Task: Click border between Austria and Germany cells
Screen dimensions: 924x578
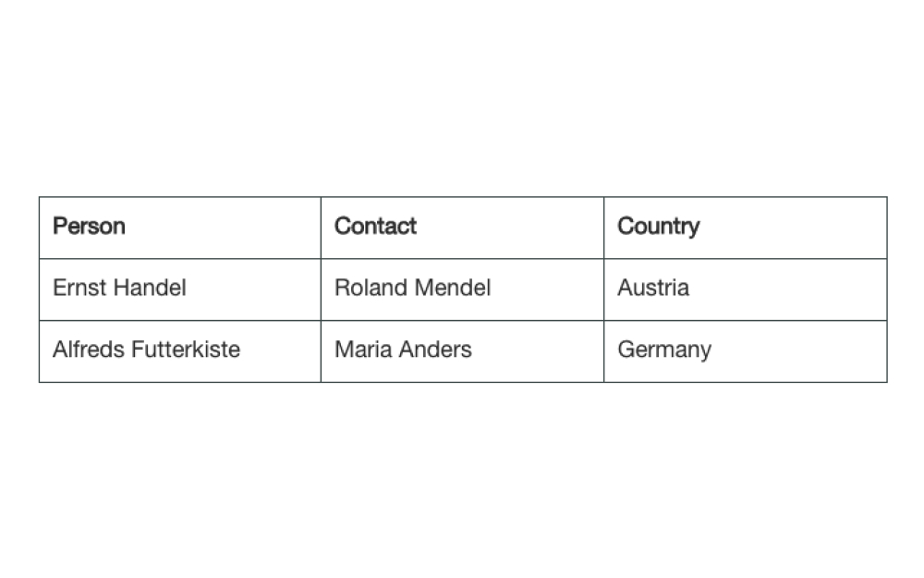Action: tap(746, 321)
